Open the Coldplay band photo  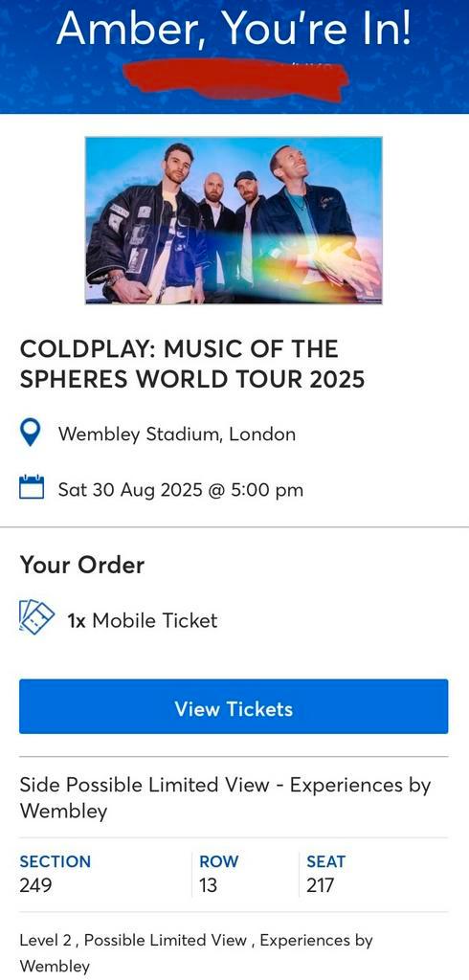[x=234, y=221]
